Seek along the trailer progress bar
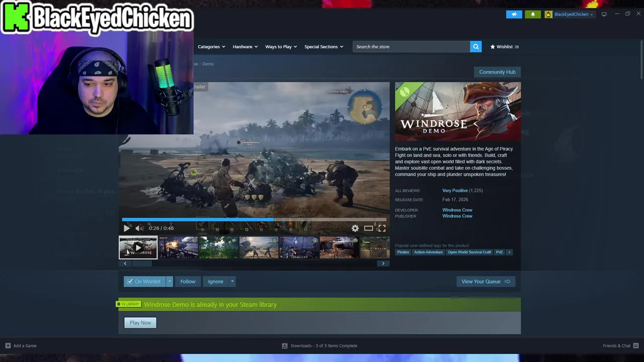 coord(254,220)
